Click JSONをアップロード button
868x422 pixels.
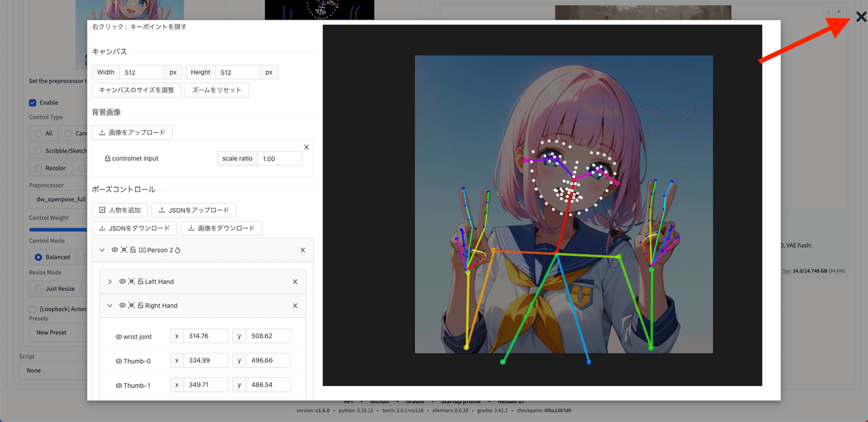point(194,210)
